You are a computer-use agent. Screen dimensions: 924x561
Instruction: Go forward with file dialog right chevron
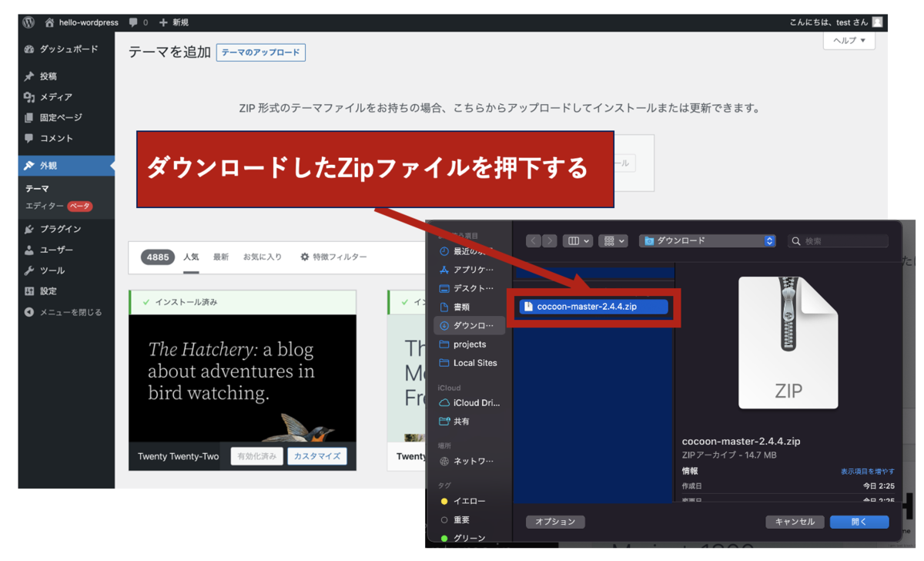tap(549, 241)
